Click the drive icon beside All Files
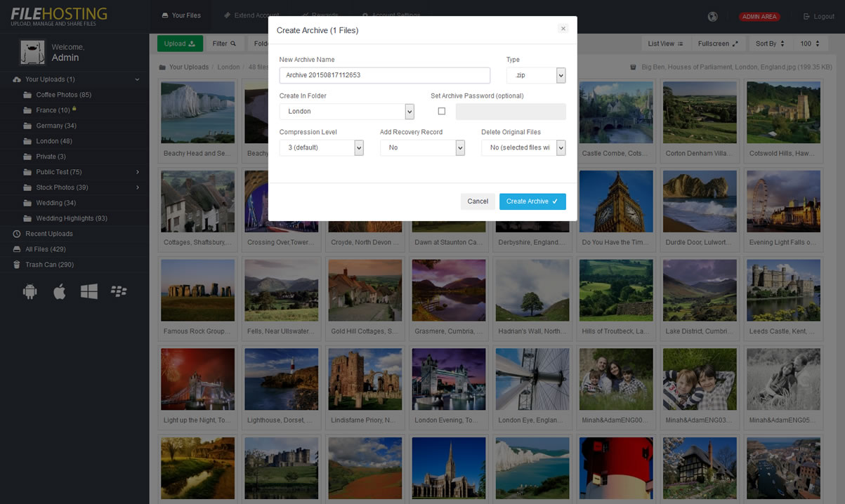Screen dimensions: 845x504 pos(17,249)
